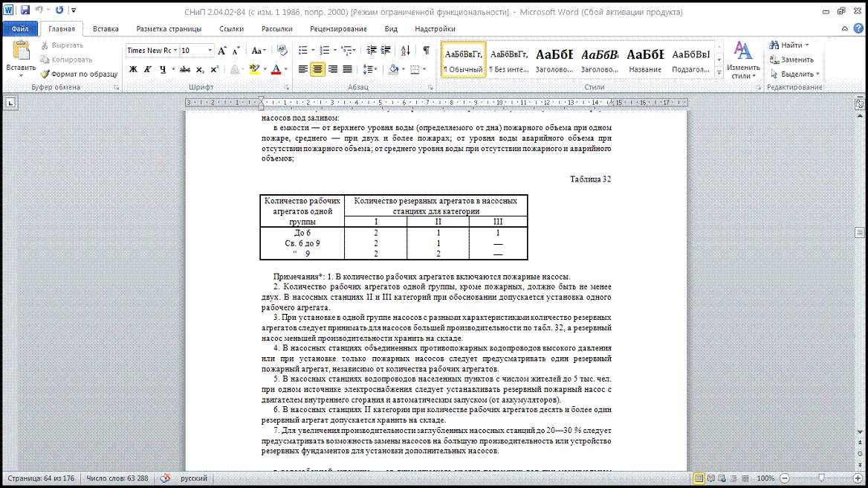Apply bulleted list formatting
The width and height of the screenshot is (868, 488).
click(302, 51)
